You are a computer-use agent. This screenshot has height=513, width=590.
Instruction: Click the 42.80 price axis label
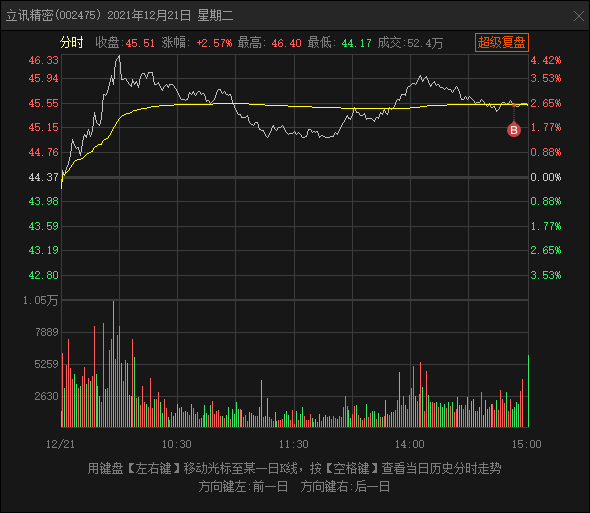(44, 275)
